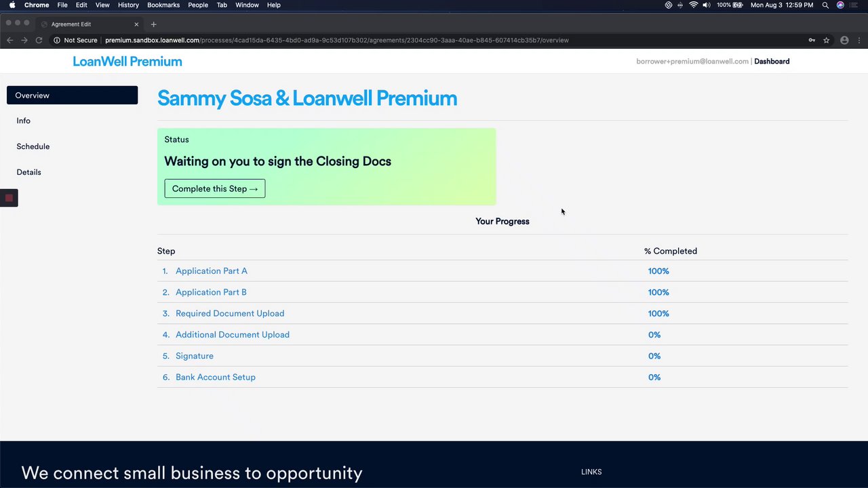Screen dimensions: 868x488
Task: Open the Edit menu
Action: coord(81,5)
